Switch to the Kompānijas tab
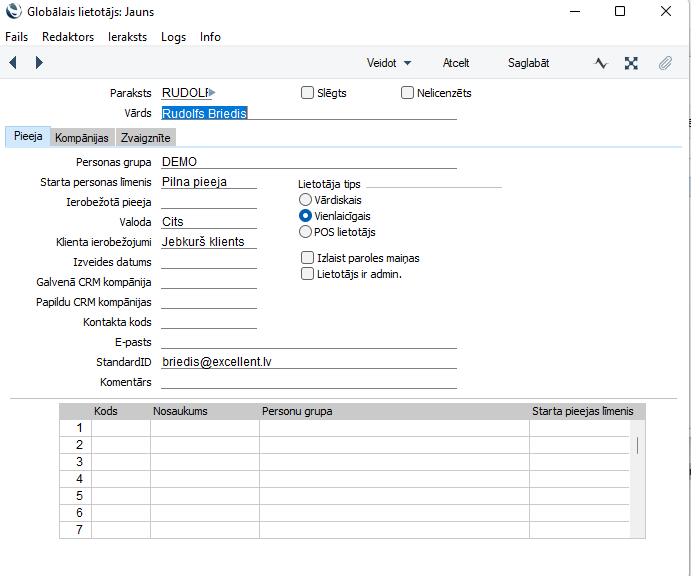The height and width of the screenshot is (576, 691). (82, 138)
